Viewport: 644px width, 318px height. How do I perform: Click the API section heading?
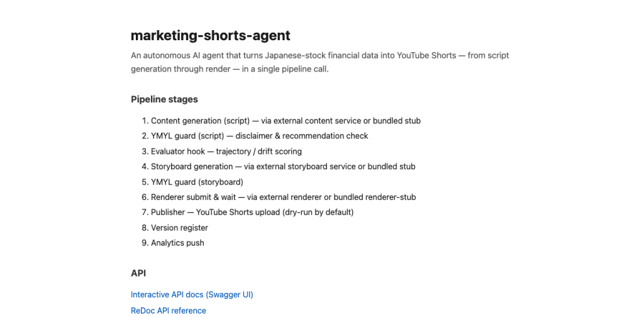(x=138, y=273)
